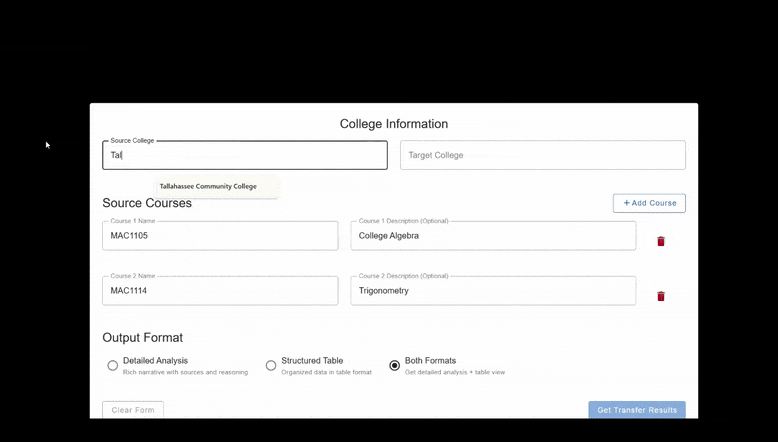Click the Source Courses section heading
Image resolution: width=778 pixels, height=442 pixels.
point(147,203)
